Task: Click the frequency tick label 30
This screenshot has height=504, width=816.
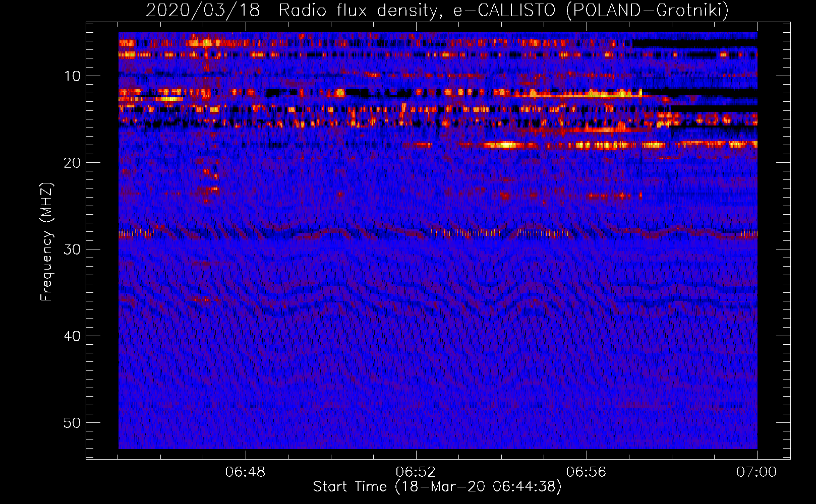Action: [73, 249]
